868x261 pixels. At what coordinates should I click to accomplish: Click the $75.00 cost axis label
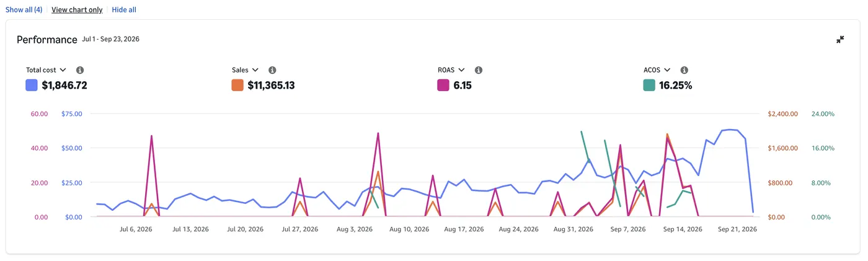(x=72, y=114)
